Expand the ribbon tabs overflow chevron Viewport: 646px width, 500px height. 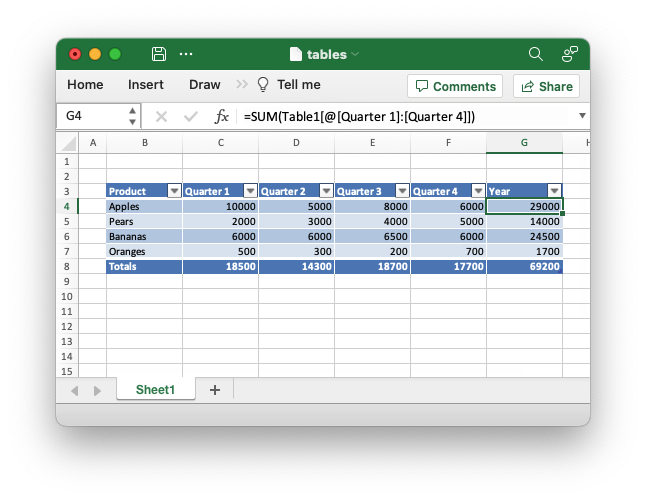point(242,85)
